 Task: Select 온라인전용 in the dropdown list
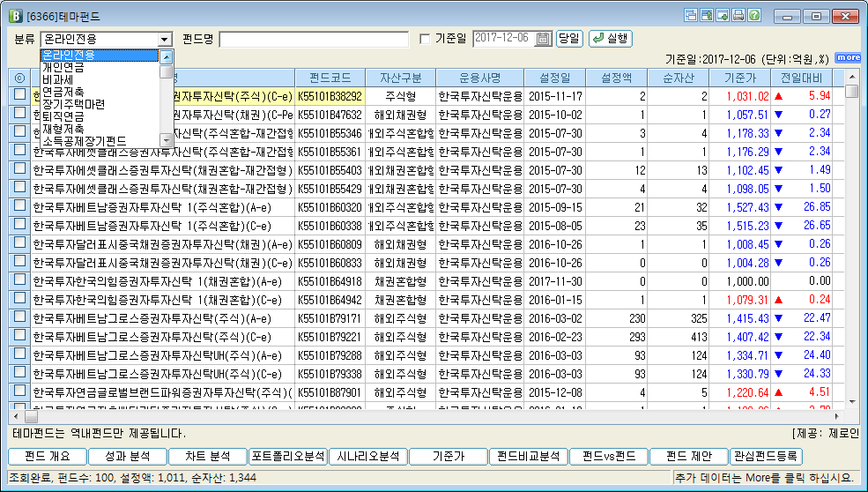tap(100, 56)
